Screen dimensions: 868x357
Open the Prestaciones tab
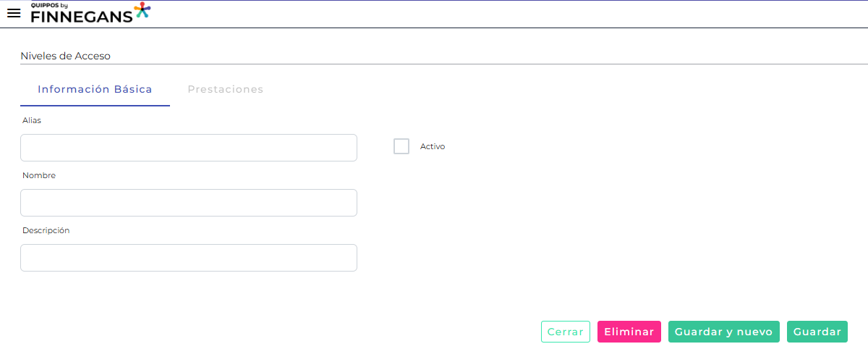click(x=225, y=90)
